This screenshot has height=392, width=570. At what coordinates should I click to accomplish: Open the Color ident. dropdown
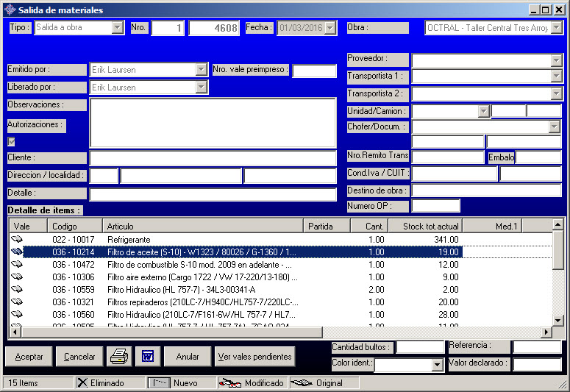pos(437,365)
